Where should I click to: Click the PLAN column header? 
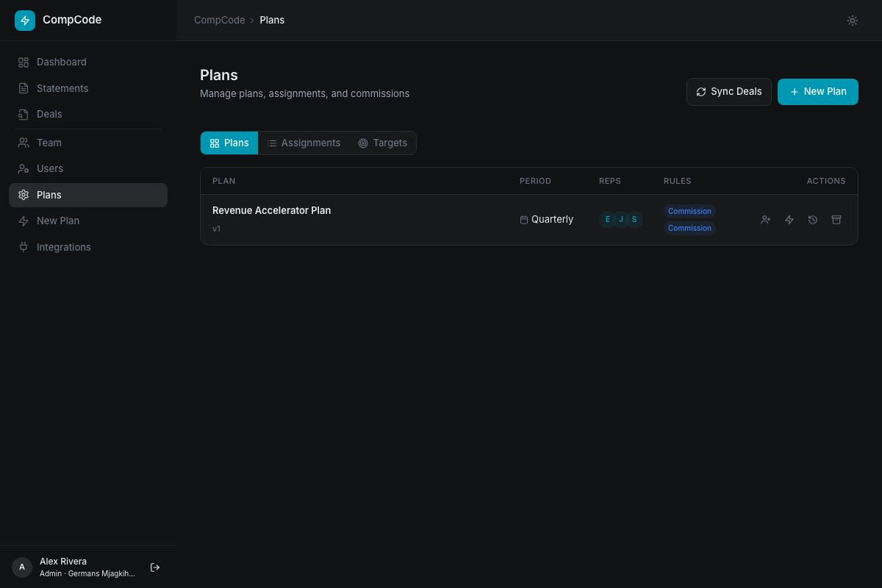click(x=224, y=181)
